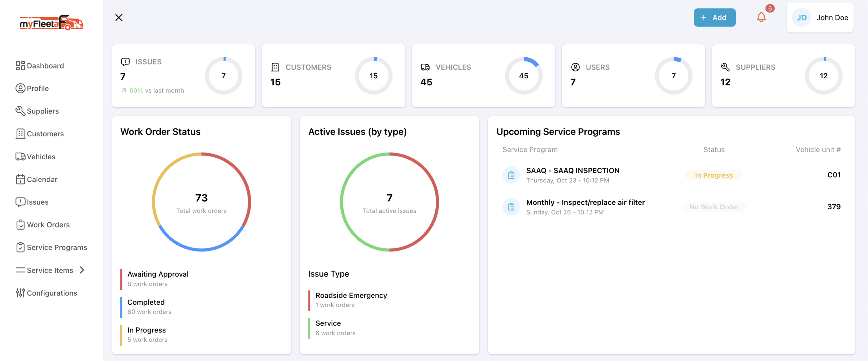This screenshot has height=361, width=868.
Task: Click the Customers card building icon
Action: pos(275,67)
